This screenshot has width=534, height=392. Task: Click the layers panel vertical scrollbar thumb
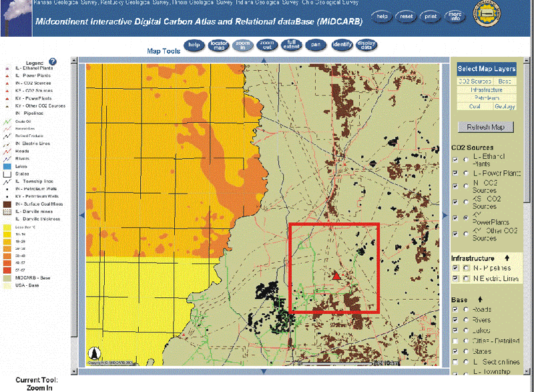[527, 133]
